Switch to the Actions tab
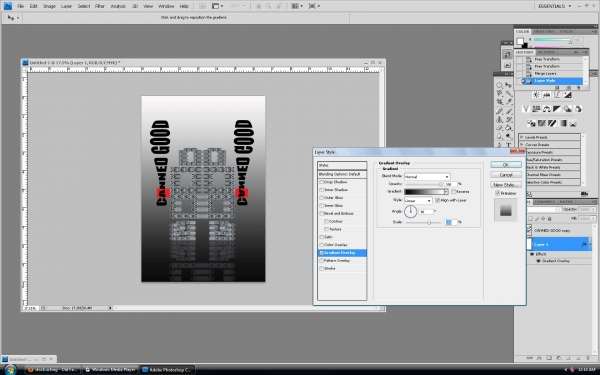The image size is (600, 375). point(546,52)
